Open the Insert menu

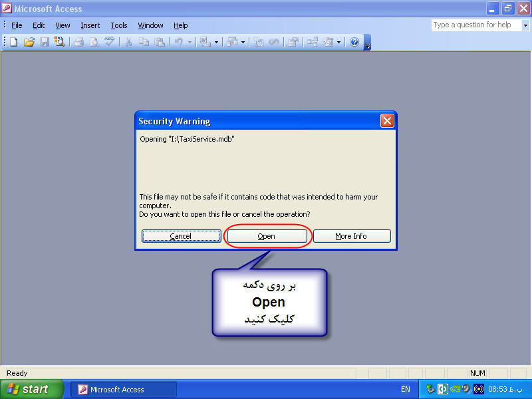(90, 25)
